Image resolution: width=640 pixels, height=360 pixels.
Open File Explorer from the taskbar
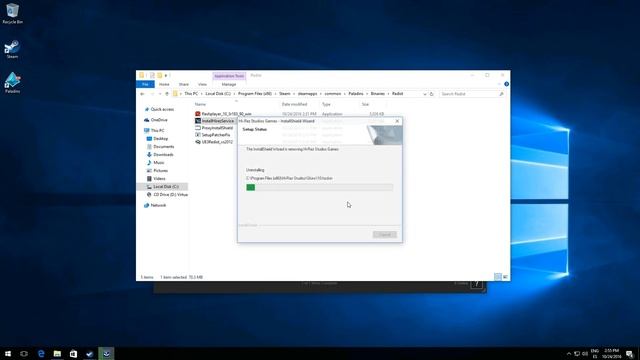(57, 353)
